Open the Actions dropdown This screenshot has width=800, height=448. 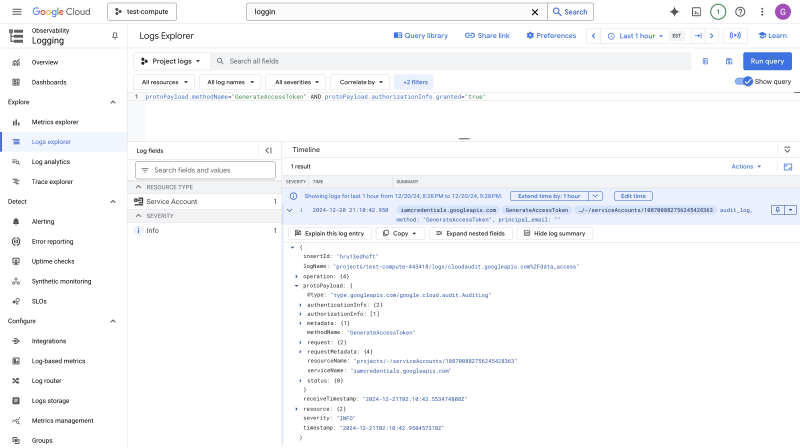pos(746,166)
